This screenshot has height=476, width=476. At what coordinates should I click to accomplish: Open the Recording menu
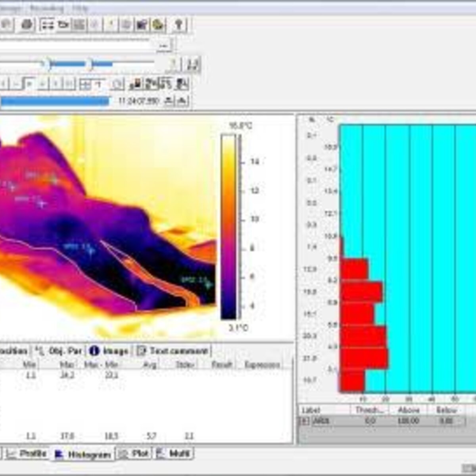pos(47,8)
